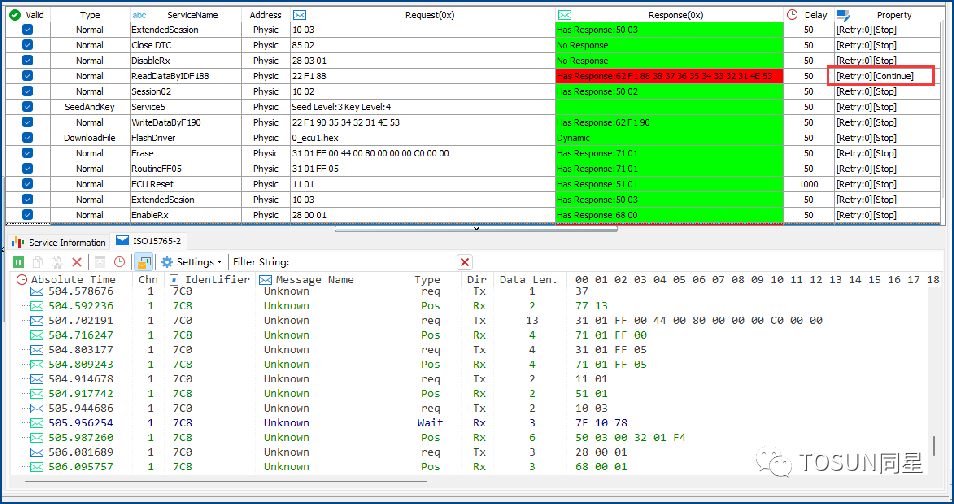Uncheck Valid box for first ExtendedSession row
This screenshot has height=504, width=954.
[x=27, y=29]
